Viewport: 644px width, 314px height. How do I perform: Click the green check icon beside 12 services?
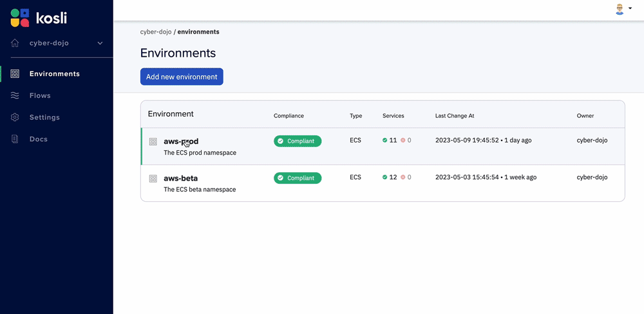point(385,177)
